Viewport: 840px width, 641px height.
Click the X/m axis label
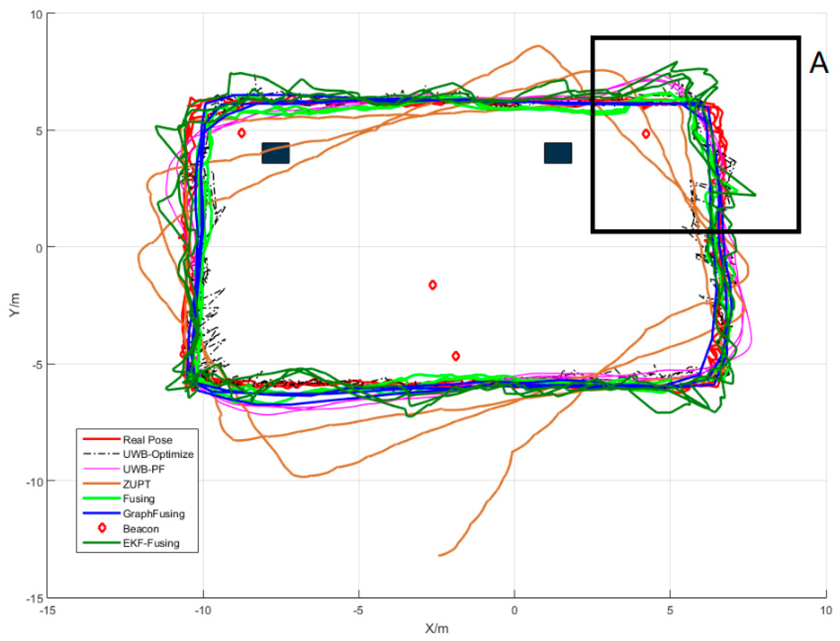(x=437, y=628)
